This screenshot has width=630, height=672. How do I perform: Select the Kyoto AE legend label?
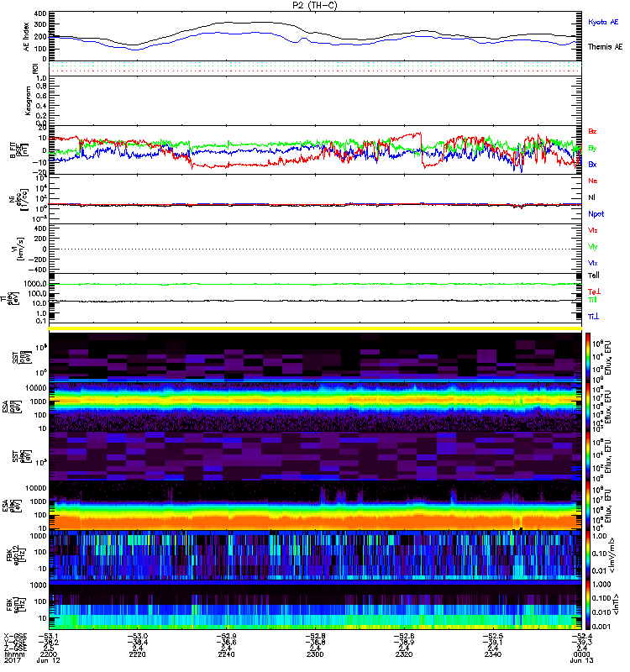click(603, 22)
